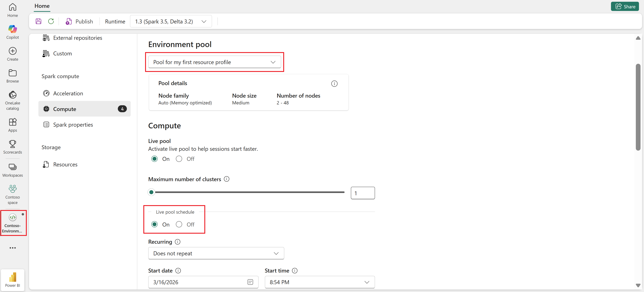Click the Refresh icon in the toolbar
Screen dimensions: 644x292
coord(51,21)
